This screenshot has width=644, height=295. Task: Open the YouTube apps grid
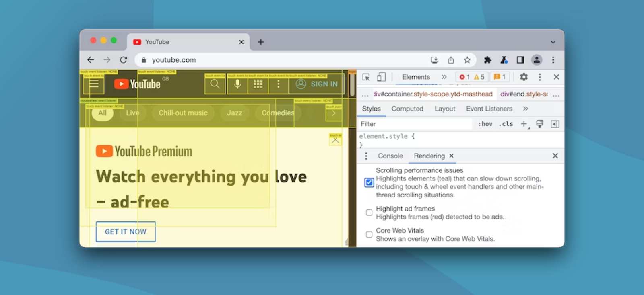[258, 84]
